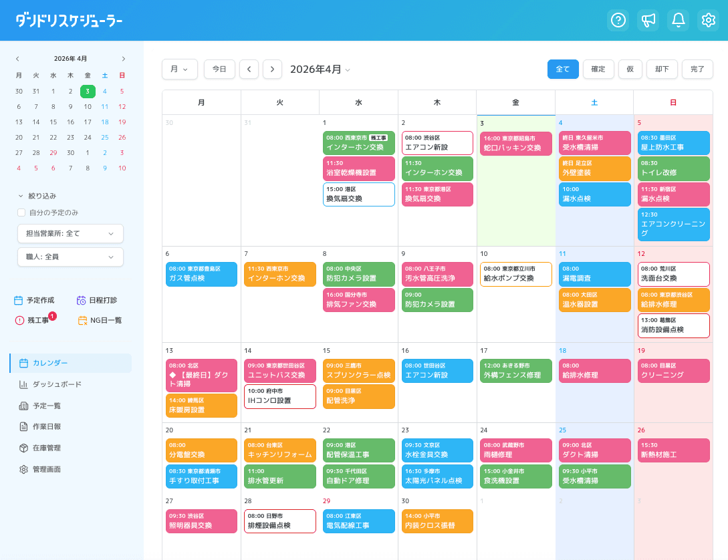The image size is (728, 560).
Task: Open the notifications bell icon
Action: (x=678, y=20)
